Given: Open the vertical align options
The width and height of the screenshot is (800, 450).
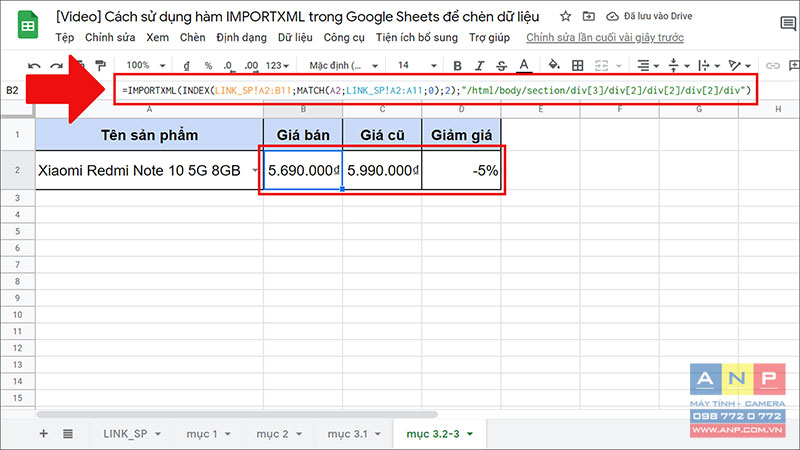Looking at the screenshot, I should coord(678,65).
